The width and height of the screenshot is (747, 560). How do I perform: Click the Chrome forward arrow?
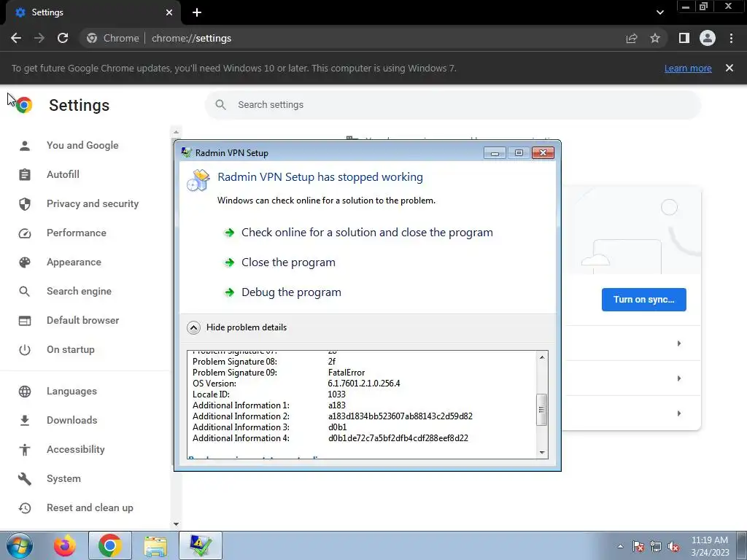[39, 38]
